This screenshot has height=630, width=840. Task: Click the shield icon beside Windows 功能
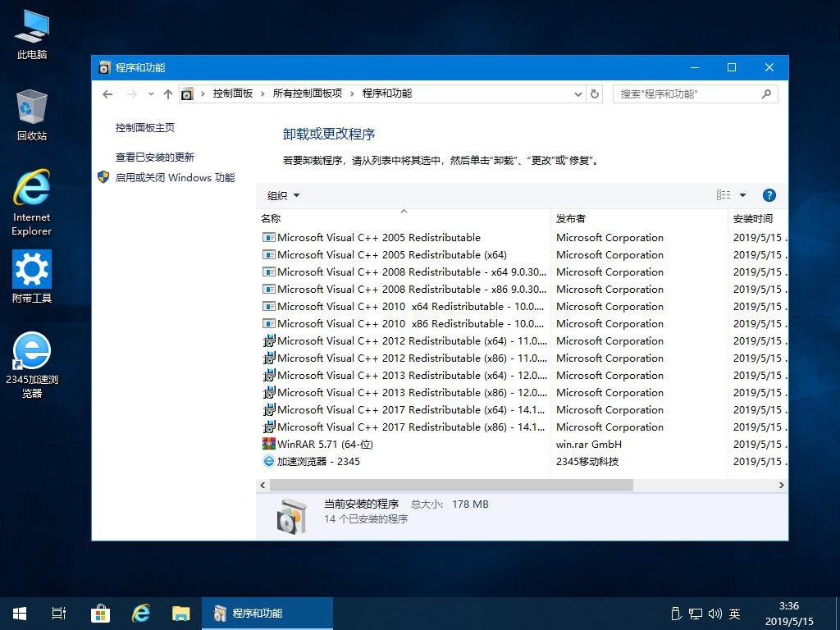pyautogui.click(x=104, y=177)
